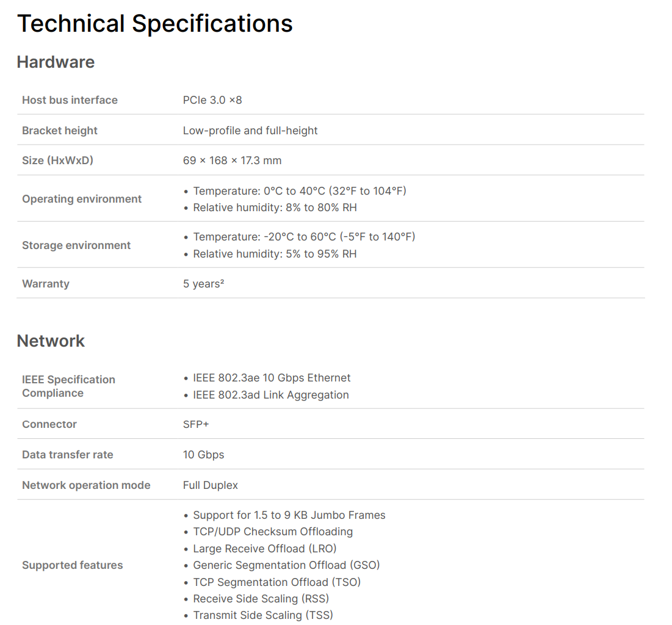672x625 pixels.
Task: Select the Network section heading
Action: (x=51, y=341)
